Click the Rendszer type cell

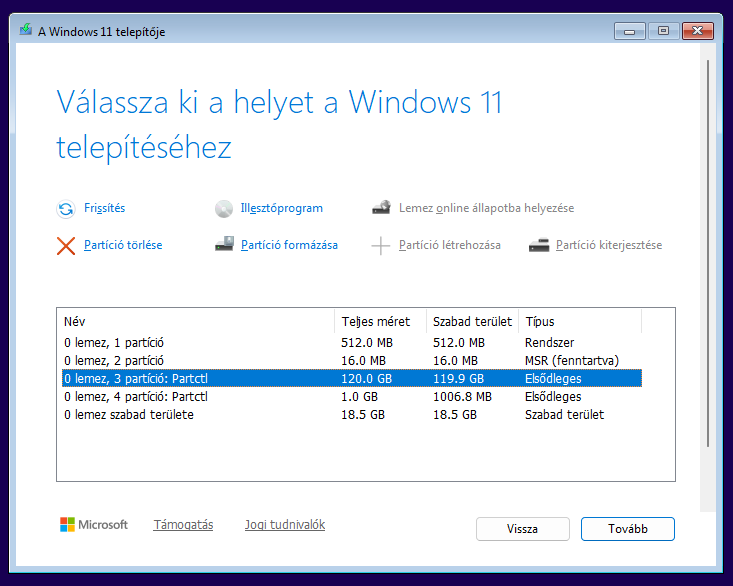pos(549,343)
